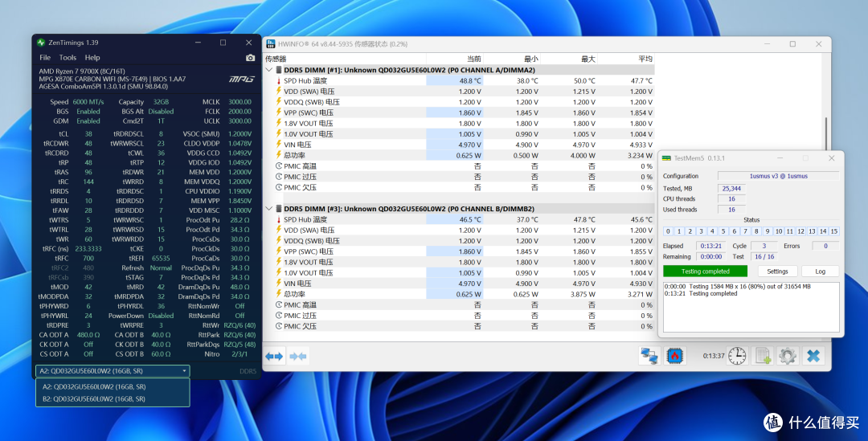Click thermometer icon of DIMM #1 SPD Hub
This screenshot has height=441, width=868.
(x=278, y=81)
